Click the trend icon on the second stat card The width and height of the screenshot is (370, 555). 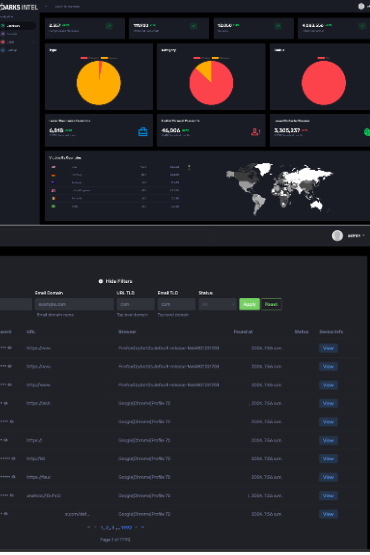click(193, 26)
